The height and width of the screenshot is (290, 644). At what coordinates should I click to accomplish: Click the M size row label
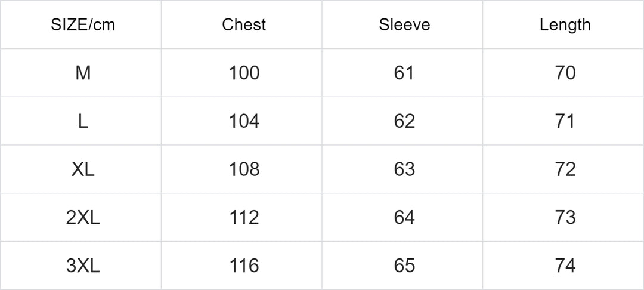(83, 73)
